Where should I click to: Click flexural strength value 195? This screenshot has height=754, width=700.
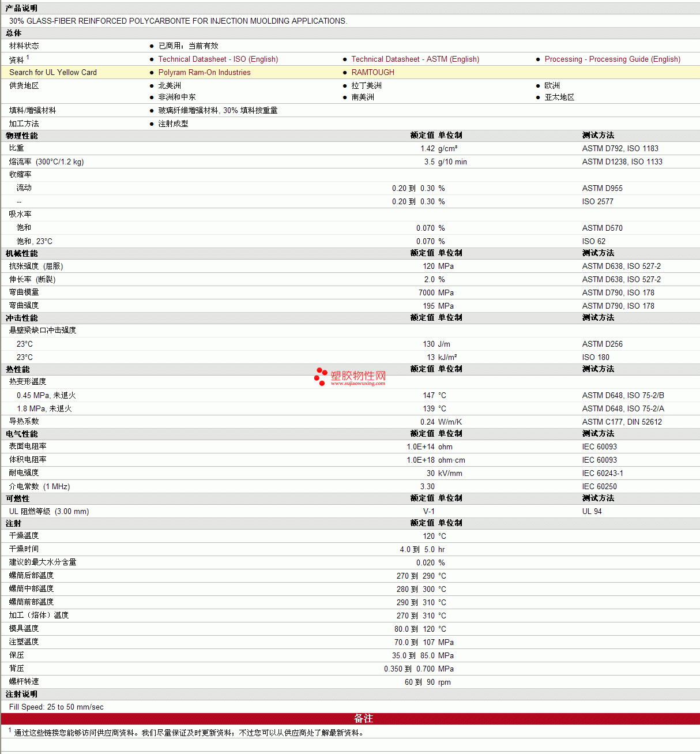[429, 306]
